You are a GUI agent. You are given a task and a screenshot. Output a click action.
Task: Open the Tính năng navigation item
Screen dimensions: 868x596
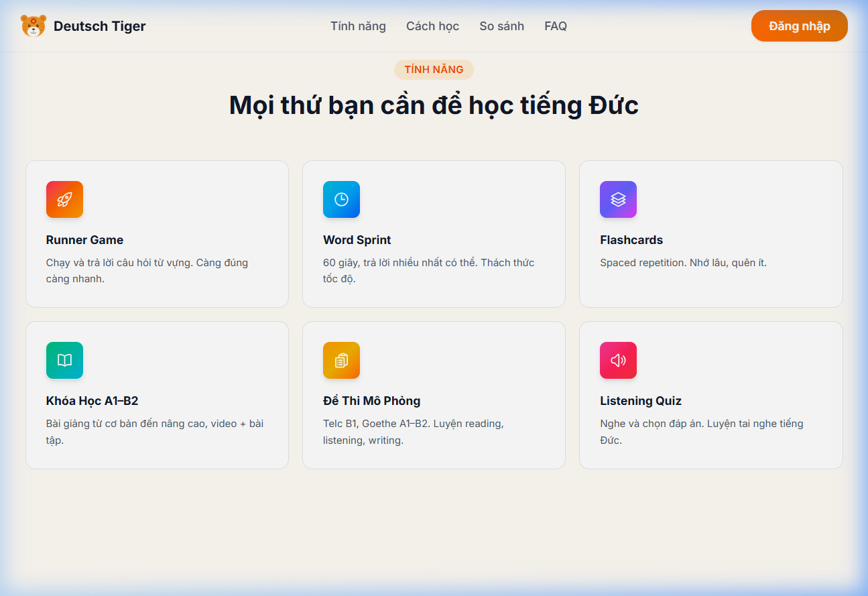(x=357, y=25)
